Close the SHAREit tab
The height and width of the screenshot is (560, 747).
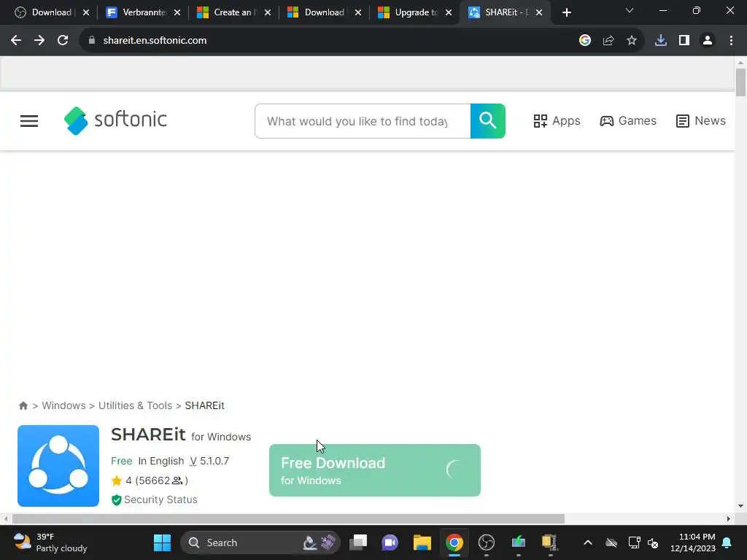click(539, 13)
